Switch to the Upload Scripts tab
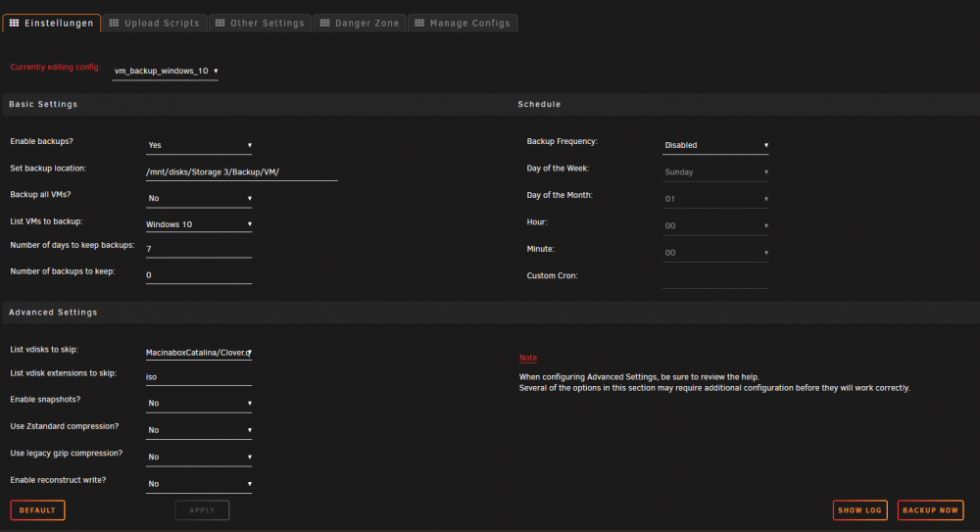980x532 pixels. pos(155,24)
